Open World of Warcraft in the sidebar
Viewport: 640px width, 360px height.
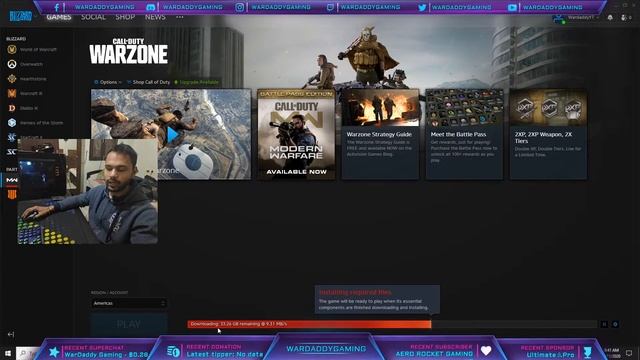(x=31, y=49)
